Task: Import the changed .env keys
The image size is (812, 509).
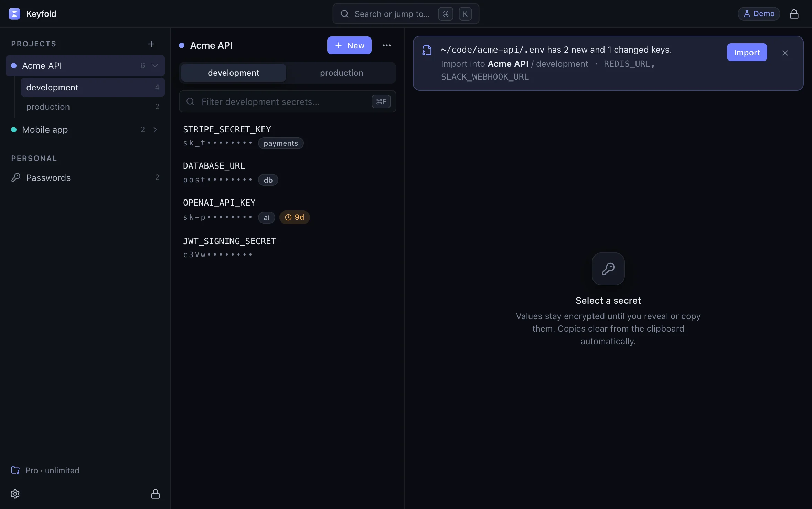Action: (747, 52)
